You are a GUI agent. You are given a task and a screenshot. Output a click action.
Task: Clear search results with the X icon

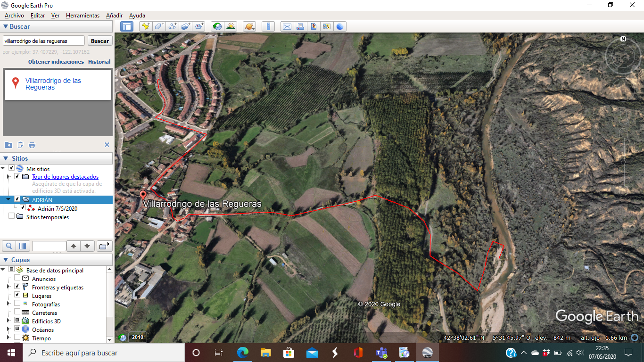[107, 145]
